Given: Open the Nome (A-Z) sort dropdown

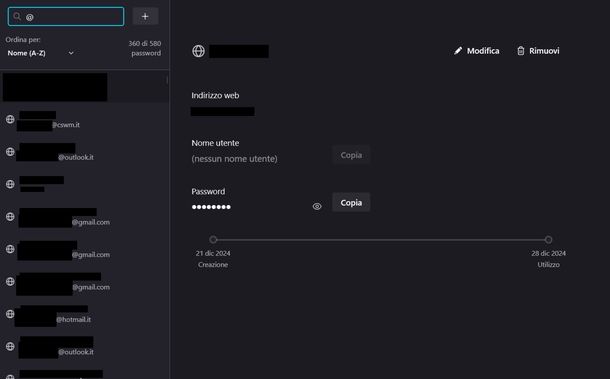Looking at the screenshot, I should (40, 53).
